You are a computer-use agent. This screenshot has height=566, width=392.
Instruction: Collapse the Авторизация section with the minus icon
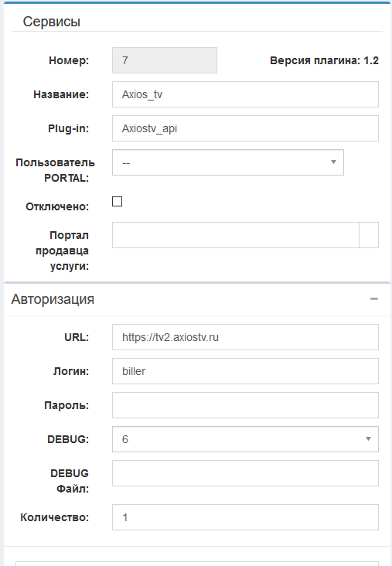click(374, 299)
